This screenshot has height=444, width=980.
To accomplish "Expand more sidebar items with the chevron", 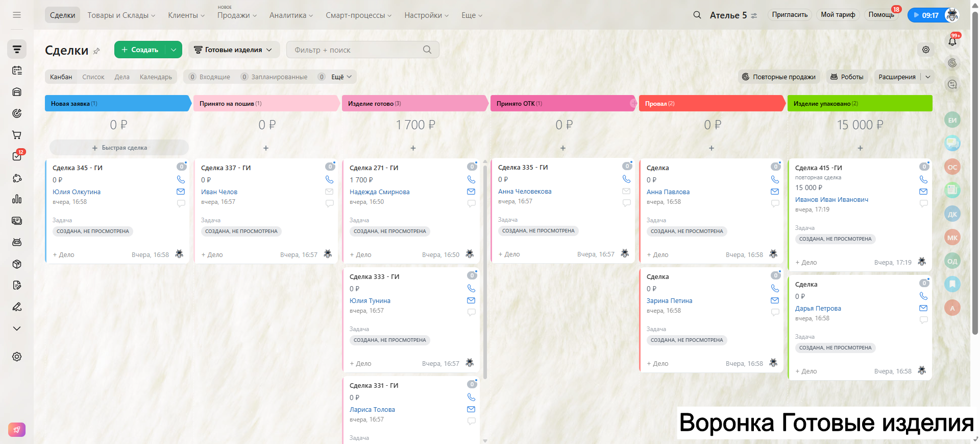I will click(17, 329).
